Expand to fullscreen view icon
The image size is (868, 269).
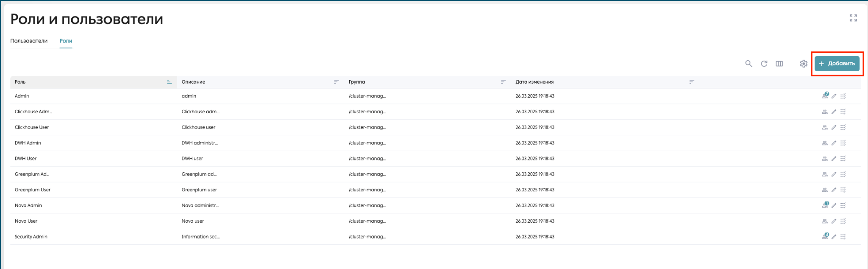(x=853, y=18)
